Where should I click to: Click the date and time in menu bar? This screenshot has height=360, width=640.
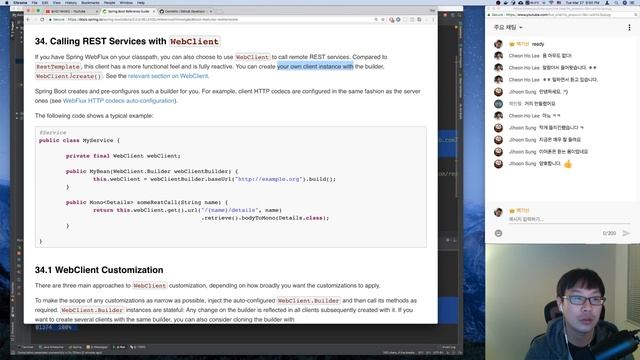[x=582, y=2]
